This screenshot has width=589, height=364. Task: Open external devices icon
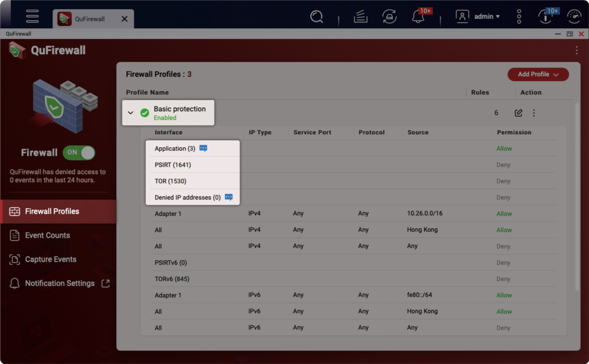(x=389, y=17)
